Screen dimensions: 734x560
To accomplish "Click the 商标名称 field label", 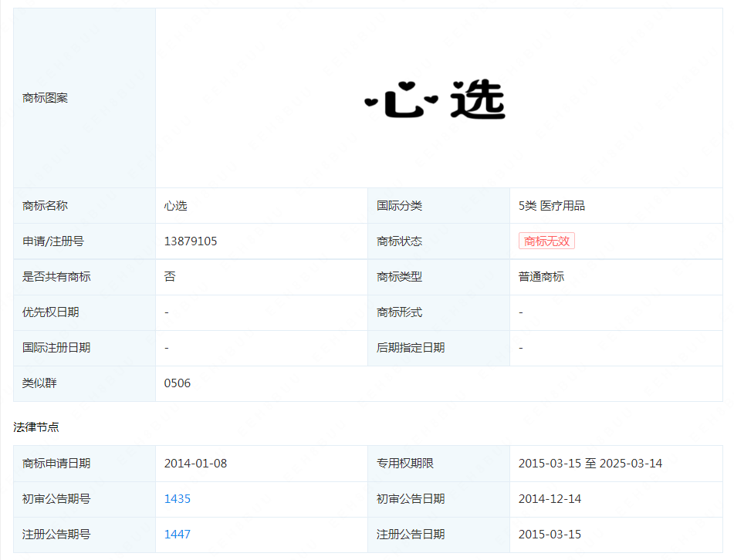I will pyautogui.click(x=45, y=206).
